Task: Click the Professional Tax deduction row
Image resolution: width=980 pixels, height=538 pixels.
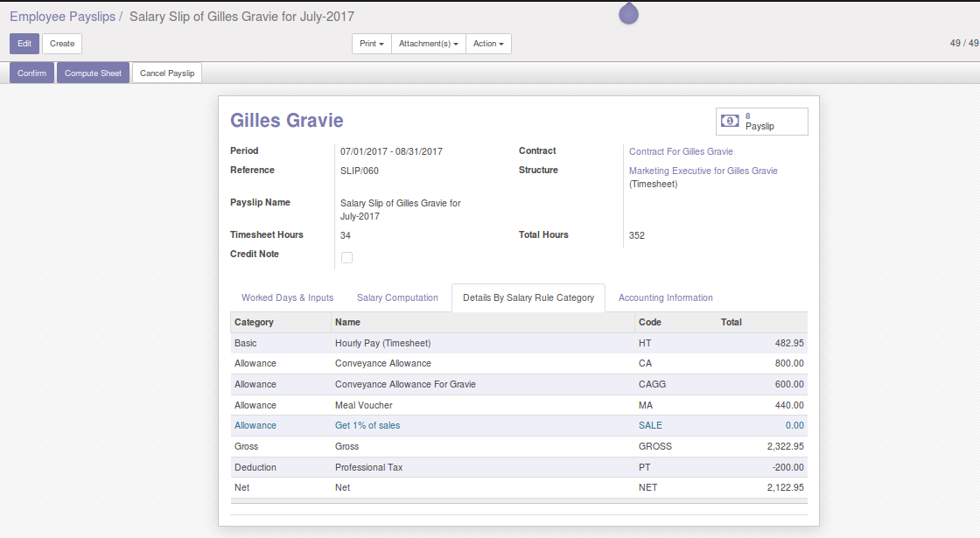Action: 368,467
